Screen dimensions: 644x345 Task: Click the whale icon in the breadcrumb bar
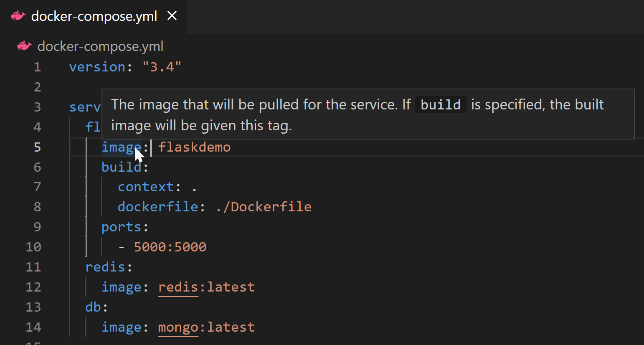[x=24, y=46]
